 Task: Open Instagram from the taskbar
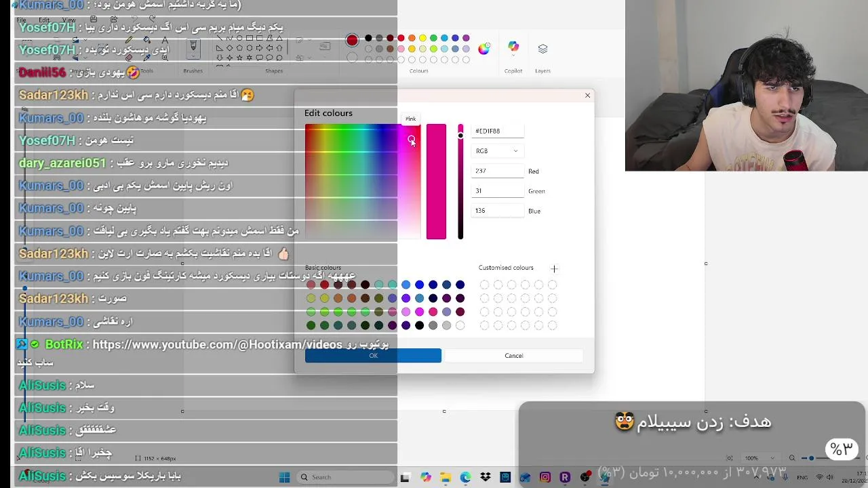tap(545, 478)
